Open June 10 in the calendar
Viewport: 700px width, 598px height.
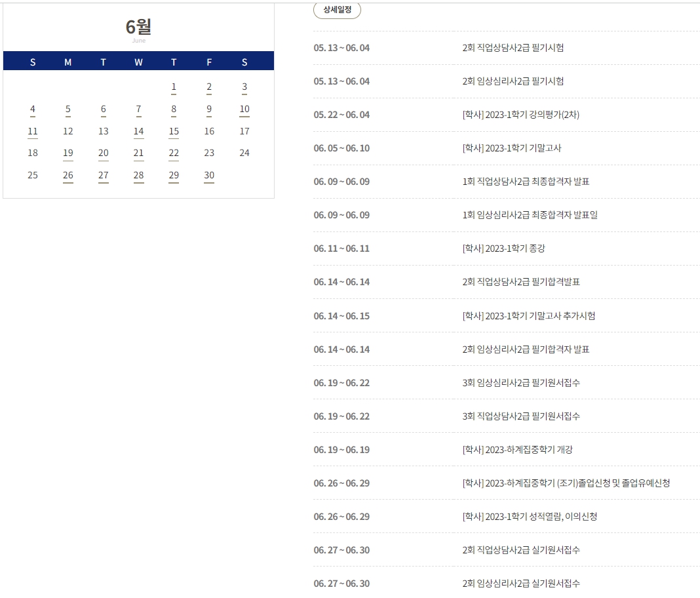click(244, 110)
